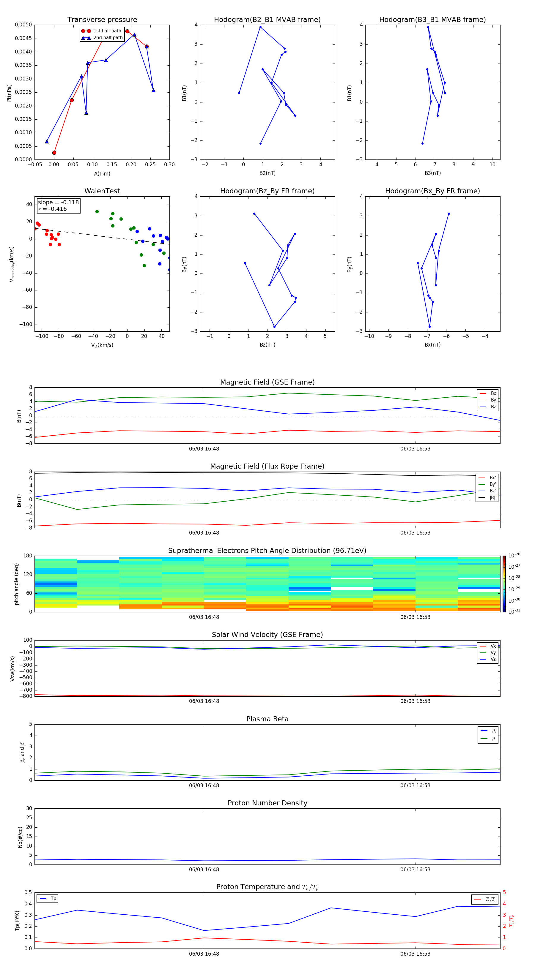535x980 pixels.
Task: Click Bx' legend entry in Flux Rope panel
Action: pyautogui.click(x=487, y=478)
